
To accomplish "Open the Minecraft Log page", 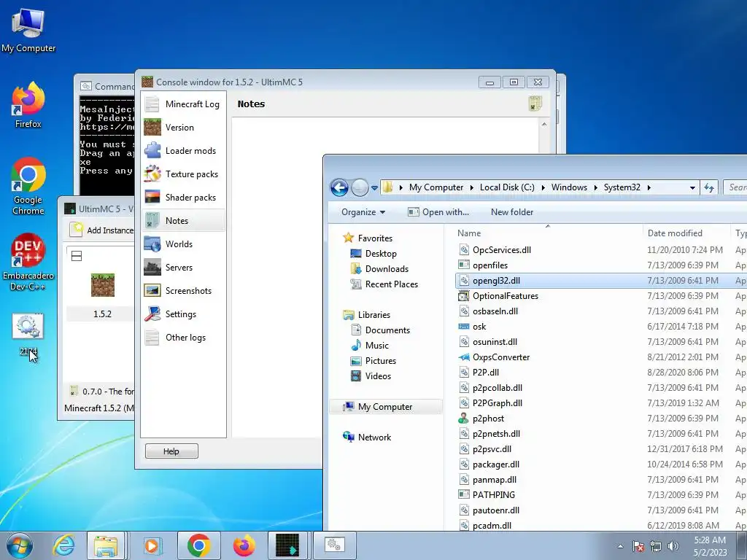I will pyautogui.click(x=183, y=104).
